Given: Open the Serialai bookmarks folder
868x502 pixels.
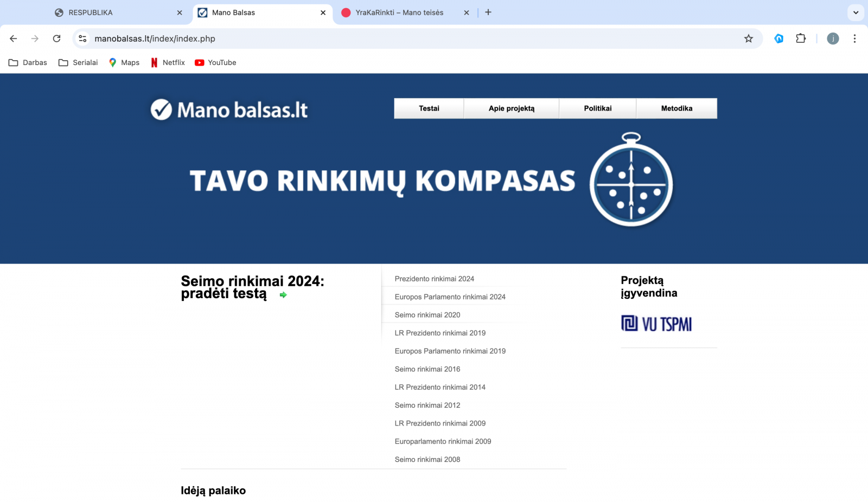Looking at the screenshot, I should coord(78,62).
